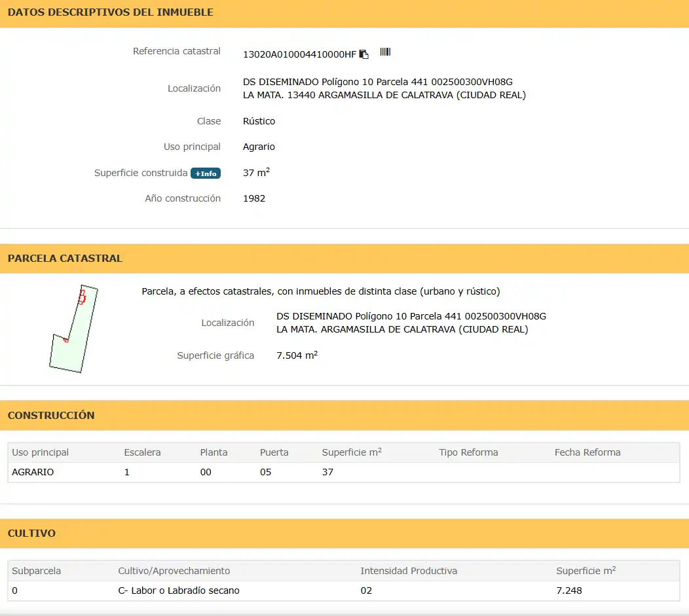Viewport: 689px width, 616px height.
Task: Click the "Año construcción" label
Action: tap(183, 198)
